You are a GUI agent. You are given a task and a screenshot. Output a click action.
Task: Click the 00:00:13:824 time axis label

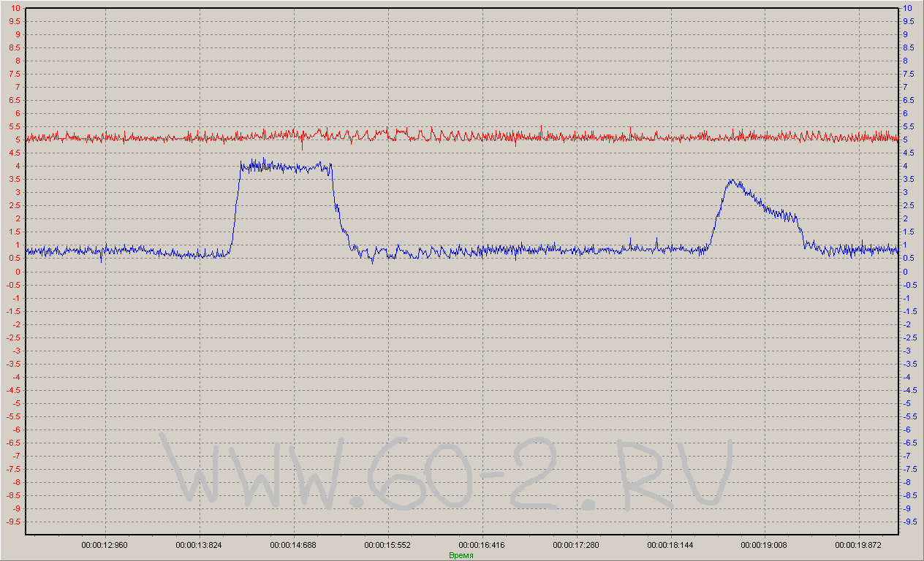pyautogui.click(x=199, y=545)
